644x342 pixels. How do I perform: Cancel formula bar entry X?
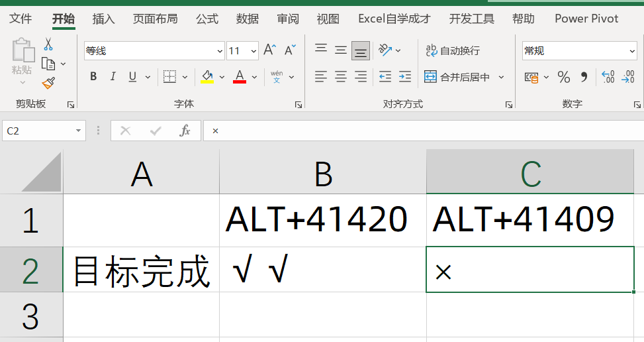click(x=125, y=131)
